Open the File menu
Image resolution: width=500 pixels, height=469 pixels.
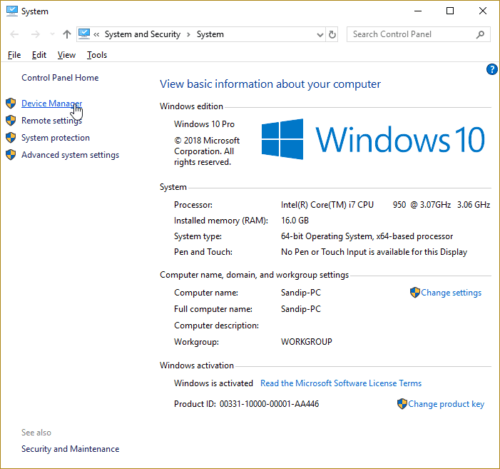(14, 55)
